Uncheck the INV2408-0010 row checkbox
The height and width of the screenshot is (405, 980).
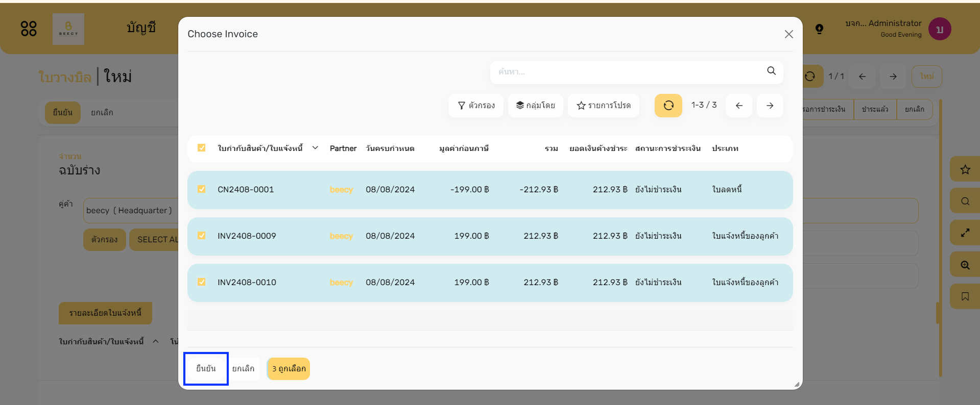click(202, 282)
